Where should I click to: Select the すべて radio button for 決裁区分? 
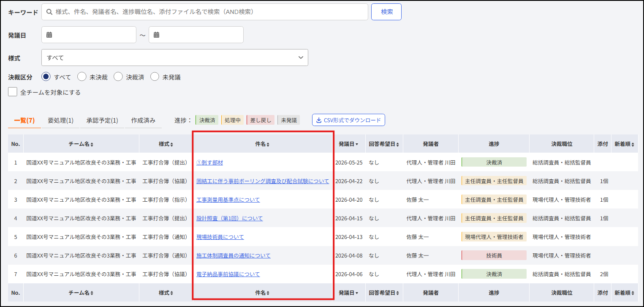46,77
